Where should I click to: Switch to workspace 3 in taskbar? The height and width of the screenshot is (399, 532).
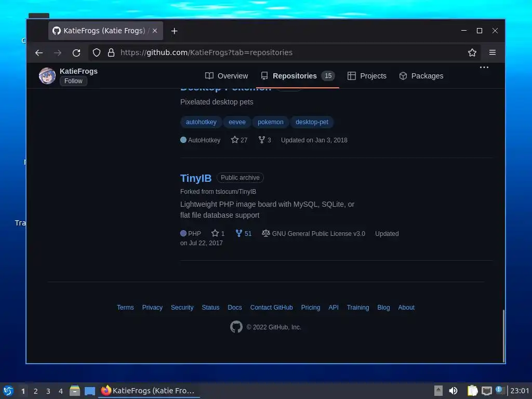(48, 391)
